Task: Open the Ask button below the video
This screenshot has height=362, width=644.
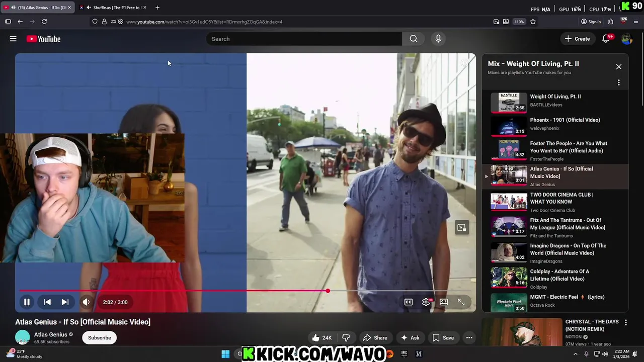Action: click(410, 338)
